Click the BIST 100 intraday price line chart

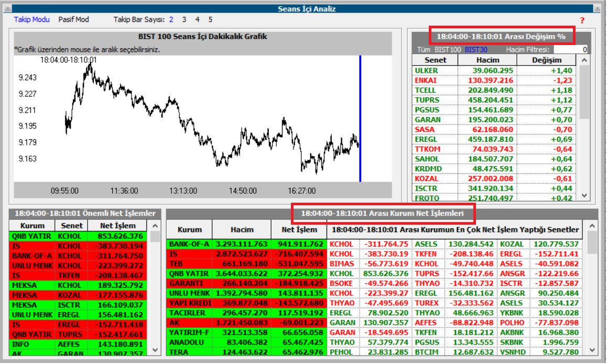click(212, 118)
